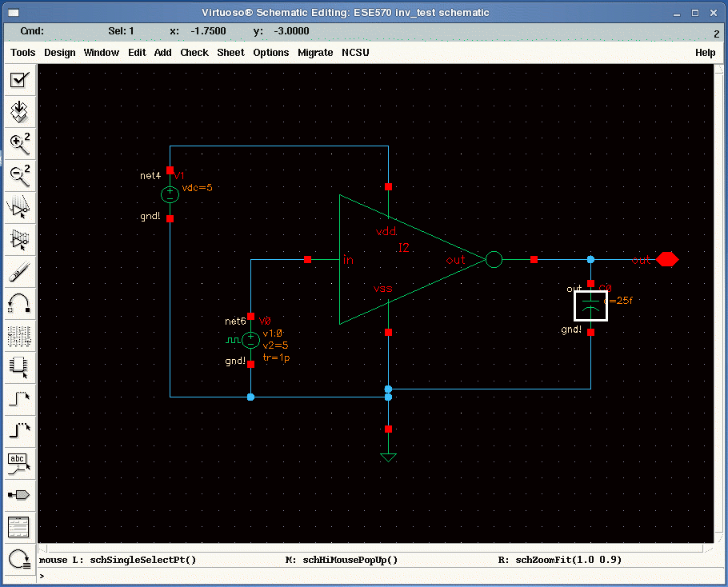Select the inverter output bubble
Viewport: 728px width, 587px height.
point(494,259)
